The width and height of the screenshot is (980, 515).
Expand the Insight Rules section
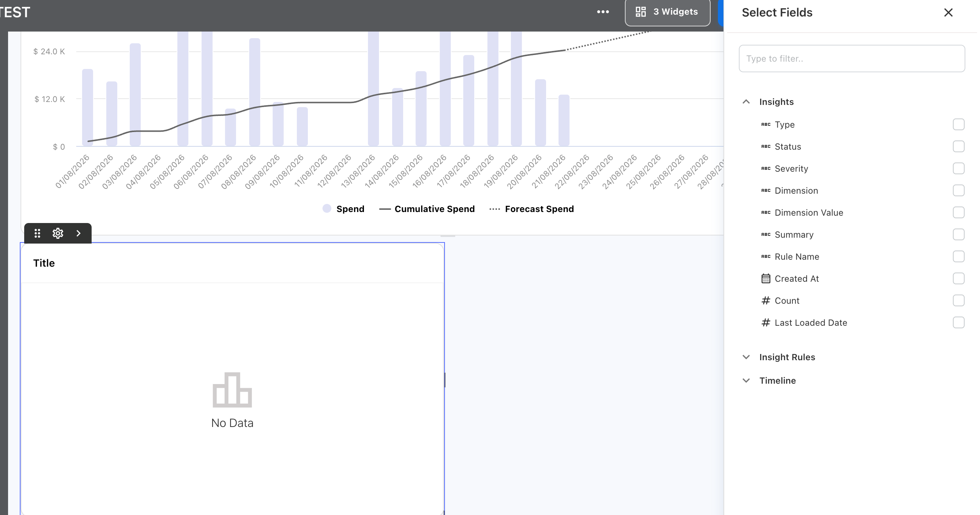click(746, 357)
